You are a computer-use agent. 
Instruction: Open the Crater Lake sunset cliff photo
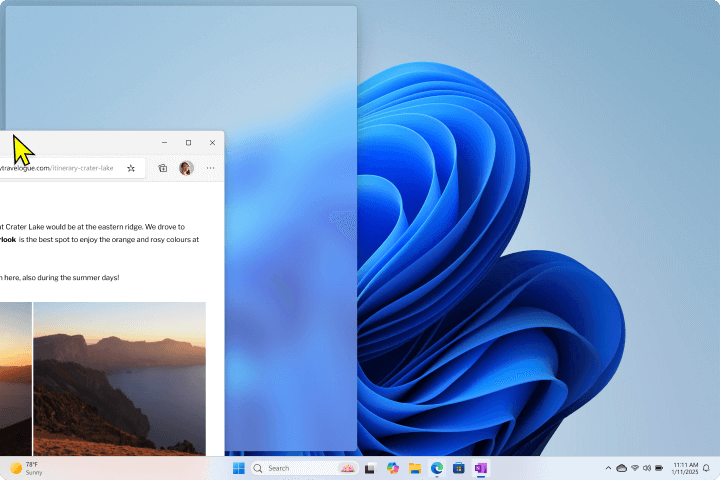point(119,379)
